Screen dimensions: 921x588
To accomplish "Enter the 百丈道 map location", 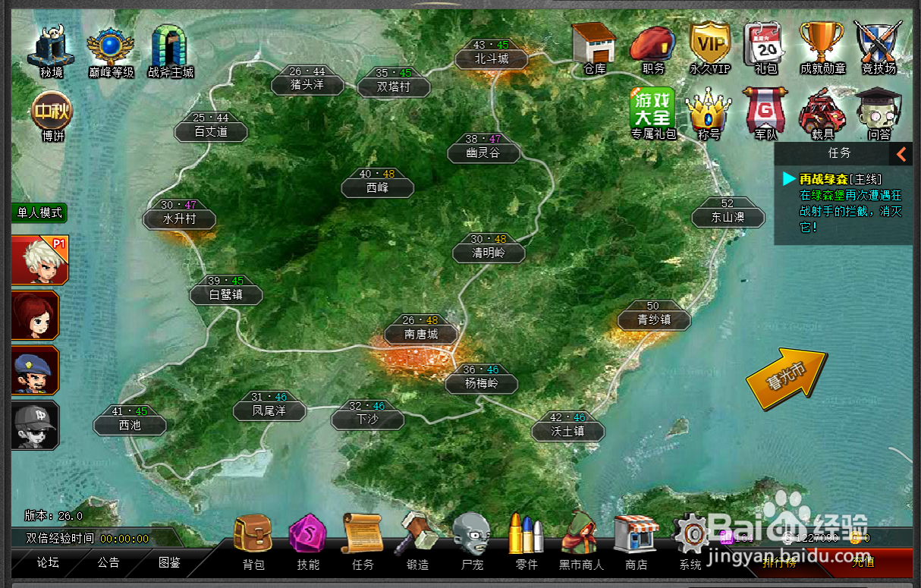I will 211,127.
